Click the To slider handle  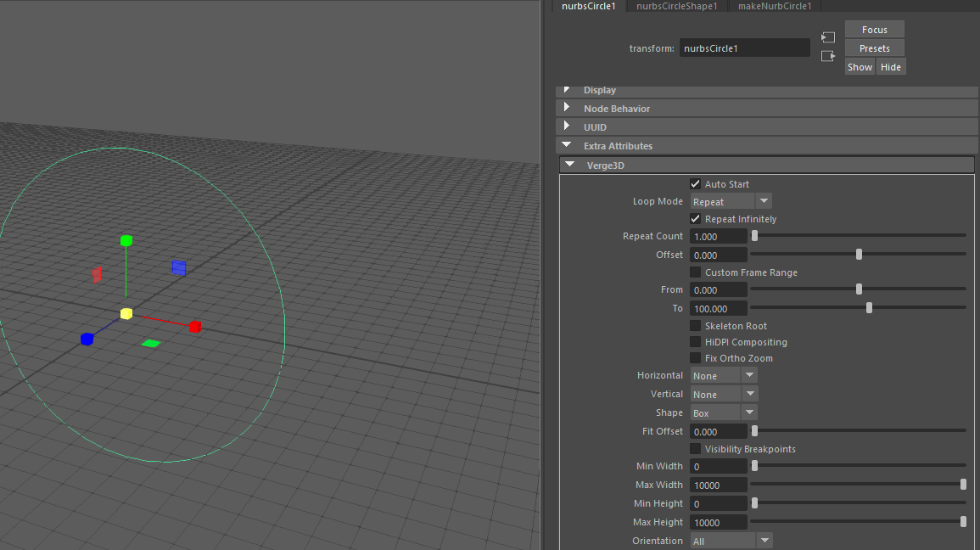click(869, 307)
